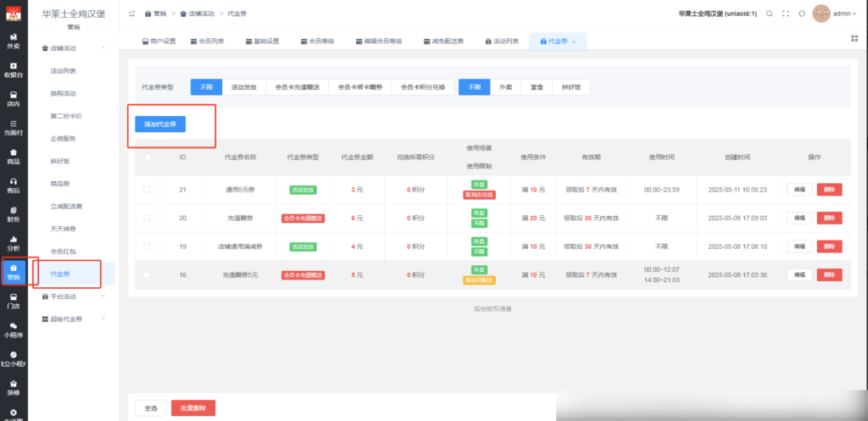Toggle the select-all checkbox in table header

[x=147, y=157]
